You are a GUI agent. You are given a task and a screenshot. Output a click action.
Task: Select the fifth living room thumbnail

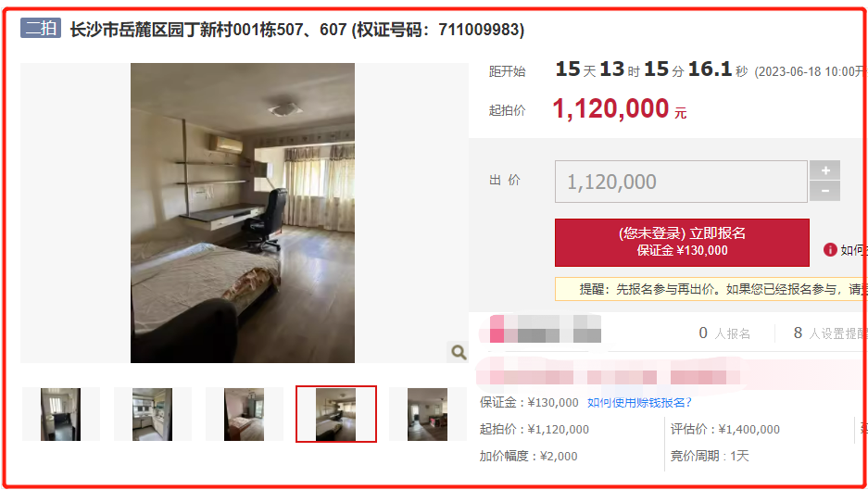(x=427, y=414)
